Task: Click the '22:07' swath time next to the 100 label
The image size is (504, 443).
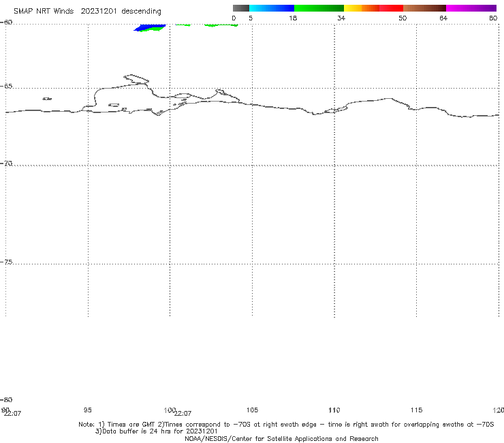Action: pos(183,414)
